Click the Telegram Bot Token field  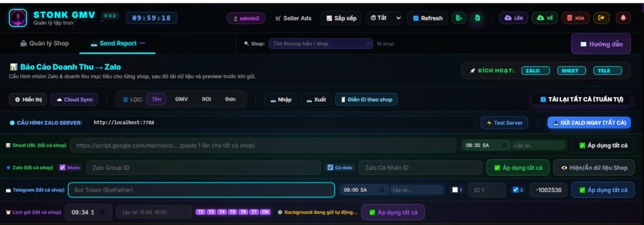click(201, 190)
